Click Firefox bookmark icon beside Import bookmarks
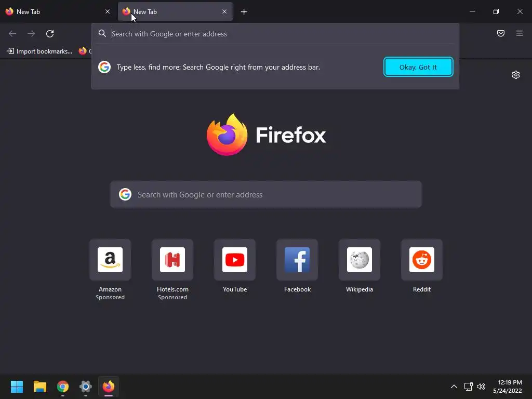The height and width of the screenshot is (399, 532). 83,51
